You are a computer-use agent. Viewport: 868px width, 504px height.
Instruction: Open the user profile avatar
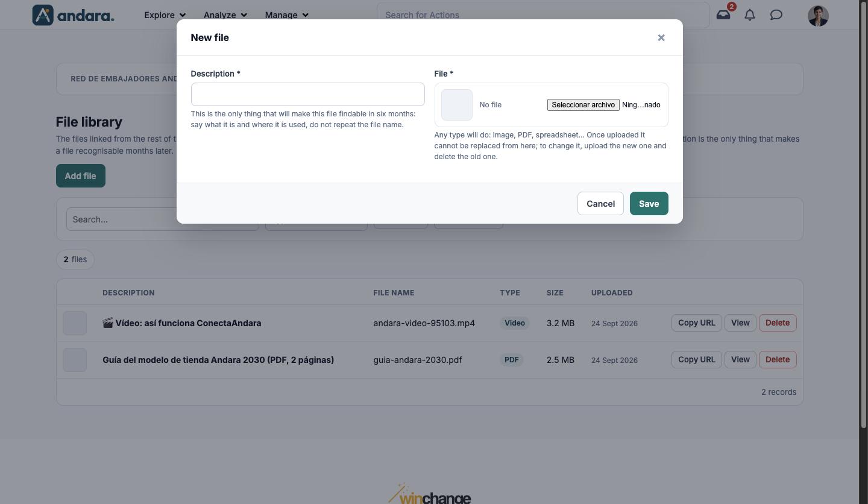tap(818, 16)
